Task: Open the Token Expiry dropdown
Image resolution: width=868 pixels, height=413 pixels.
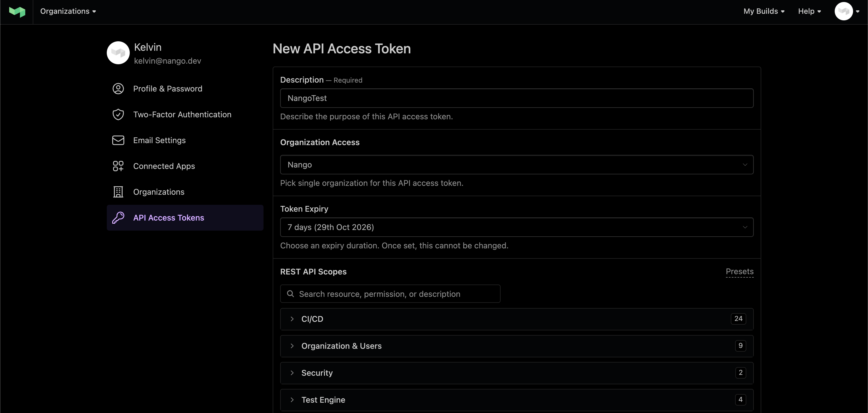Action: point(517,227)
